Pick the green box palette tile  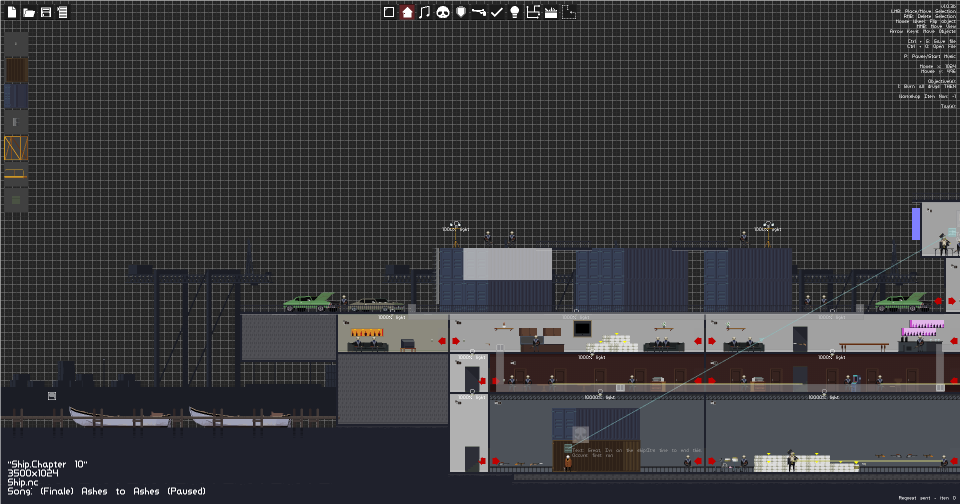[16, 200]
